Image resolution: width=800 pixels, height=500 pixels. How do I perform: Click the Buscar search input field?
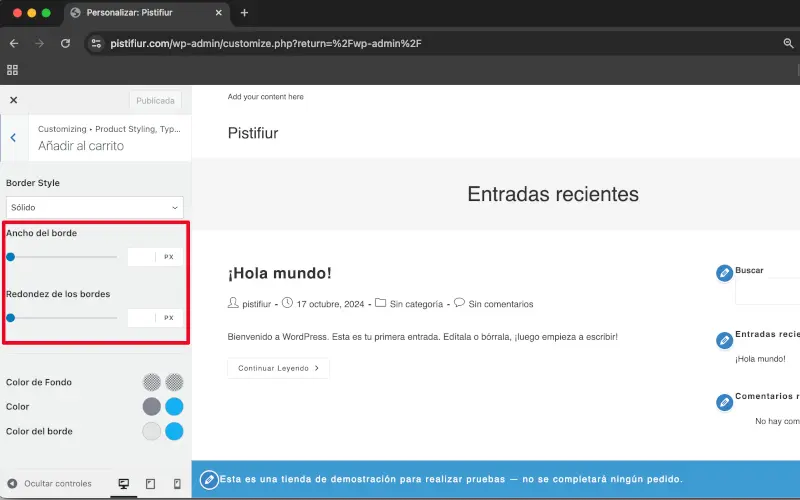point(767,291)
